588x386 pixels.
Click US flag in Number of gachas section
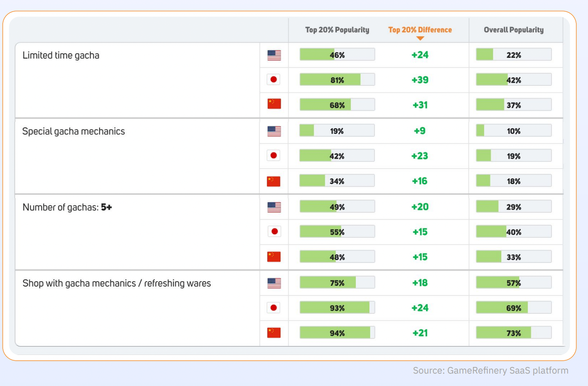tap(274, 207)
